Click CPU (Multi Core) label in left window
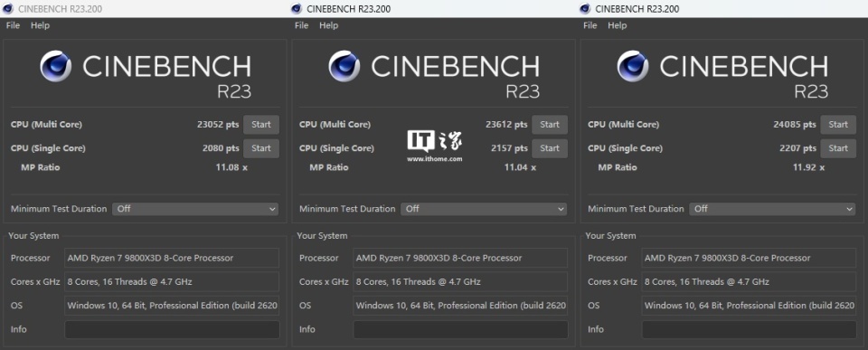Image resolution: width=868 pixels, height=350 pixels. point(46,125)
